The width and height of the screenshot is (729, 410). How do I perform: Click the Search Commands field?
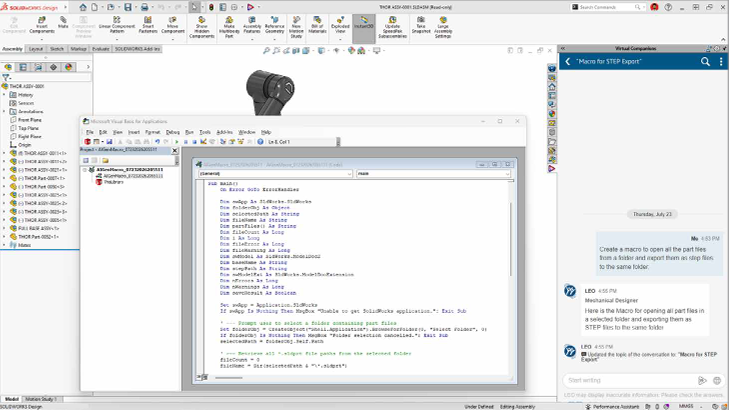point(608,7)
